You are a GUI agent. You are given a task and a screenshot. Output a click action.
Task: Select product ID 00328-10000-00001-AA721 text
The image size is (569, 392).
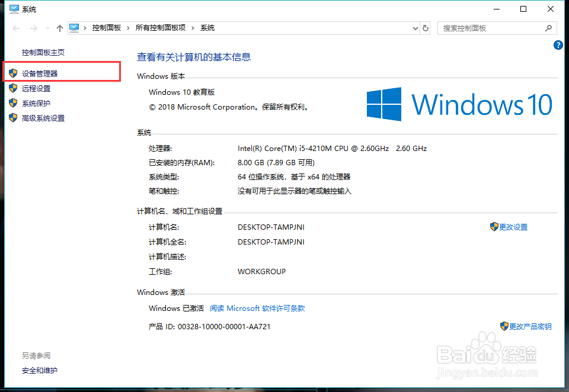tap(224, 327)
